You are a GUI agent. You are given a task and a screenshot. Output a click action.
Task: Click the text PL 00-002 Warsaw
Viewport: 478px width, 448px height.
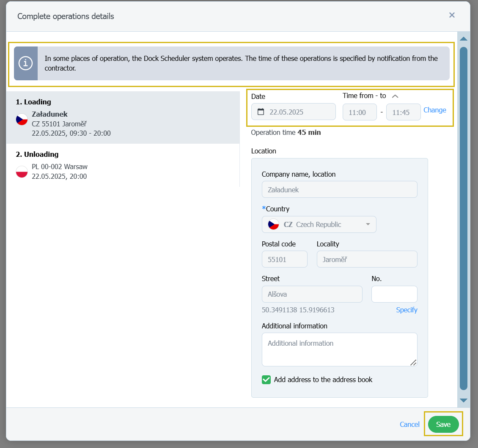coord(60,167)
